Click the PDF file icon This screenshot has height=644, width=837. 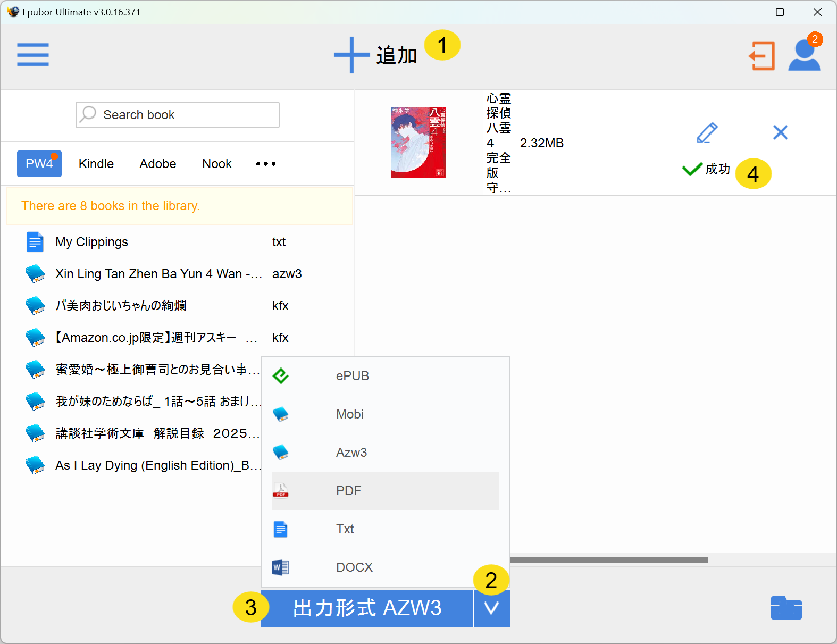[x=281, y=491]
